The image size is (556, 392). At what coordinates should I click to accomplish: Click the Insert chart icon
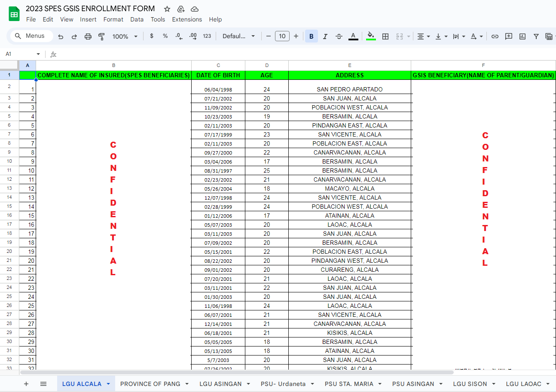point(522,36)
